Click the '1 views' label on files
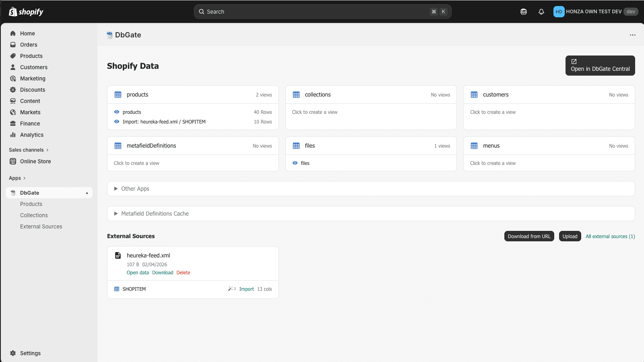 (x=442, y=146)
